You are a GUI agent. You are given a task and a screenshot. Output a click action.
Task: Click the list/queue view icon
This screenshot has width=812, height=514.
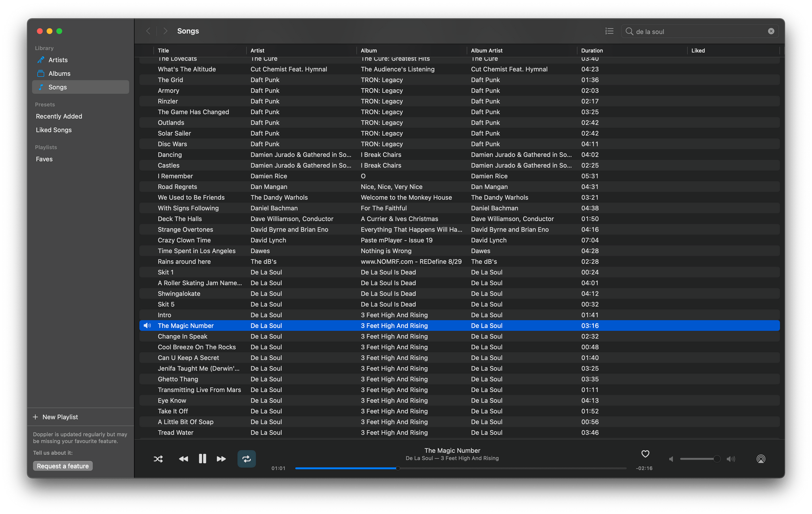(x=609, y=31)
